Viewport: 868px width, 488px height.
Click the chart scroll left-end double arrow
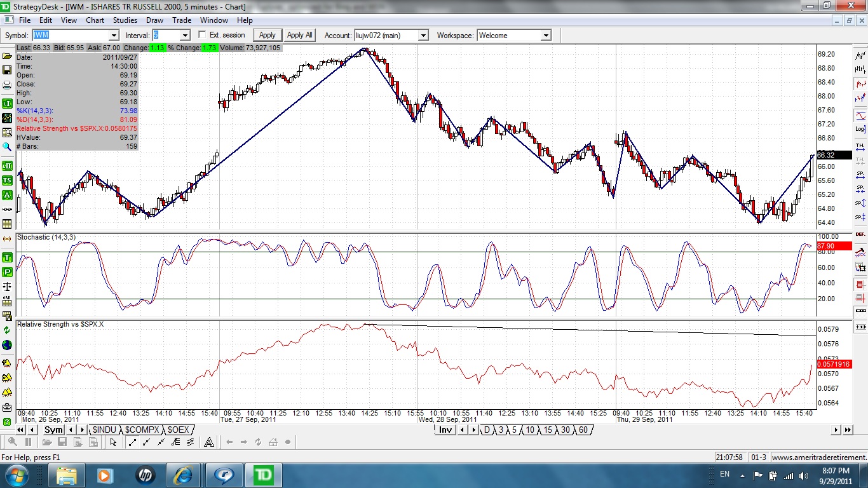click(21, 430)
